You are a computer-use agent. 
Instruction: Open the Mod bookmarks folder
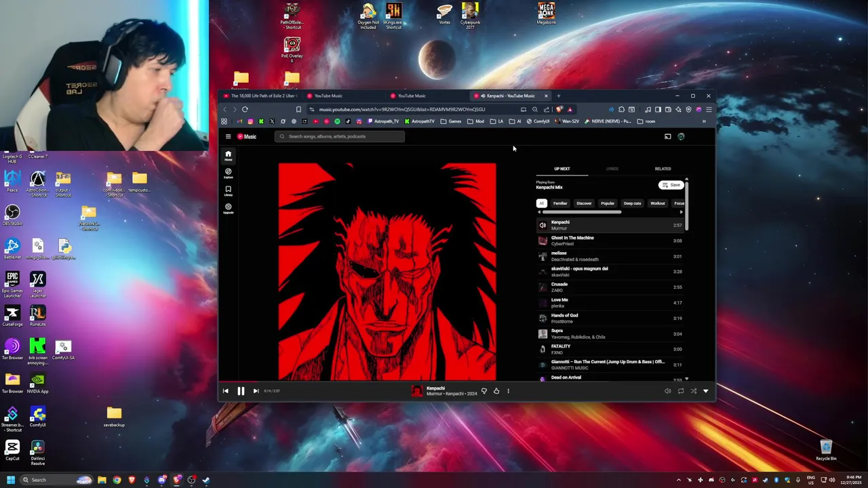tap(476, 121)
